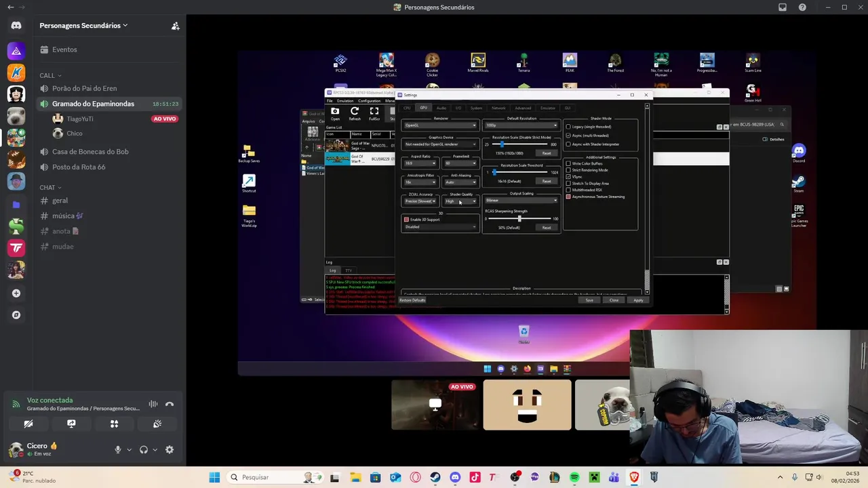Collapse the CHAT channel category
This screenshot has height=488, width=868.
pyautogui.click(x=51, y=187)
